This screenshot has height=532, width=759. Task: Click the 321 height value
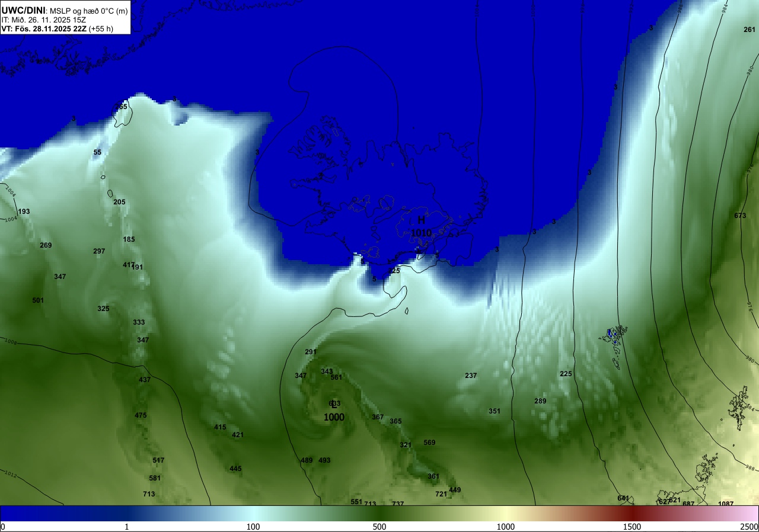click(x=406, y=445)
